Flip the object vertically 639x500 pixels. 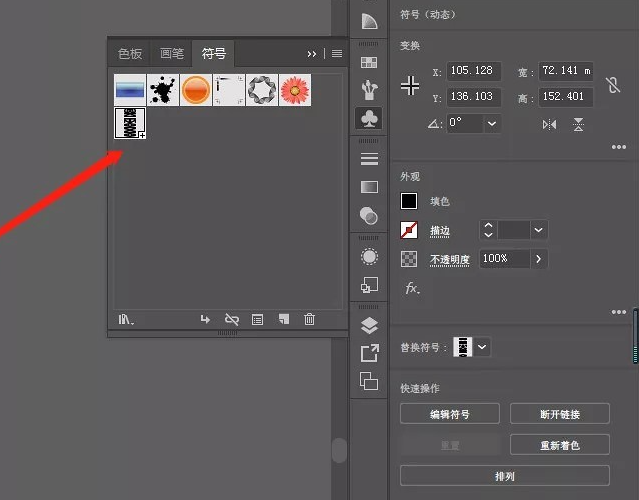click(578, 124)
